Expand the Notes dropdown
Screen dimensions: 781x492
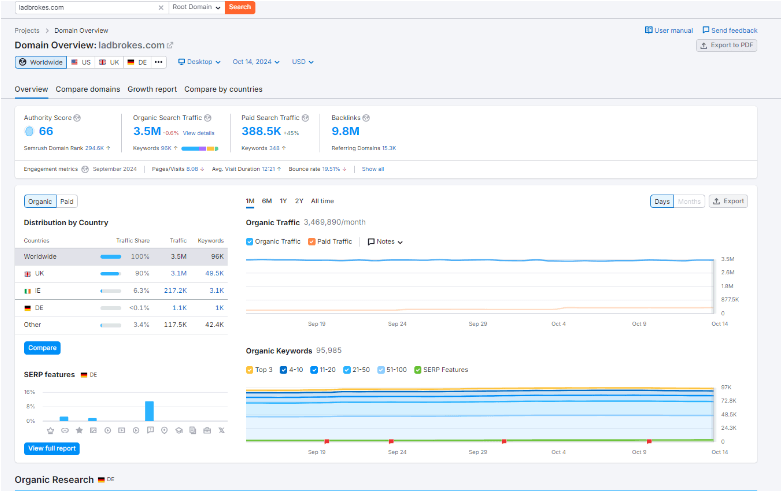[385, 242]
